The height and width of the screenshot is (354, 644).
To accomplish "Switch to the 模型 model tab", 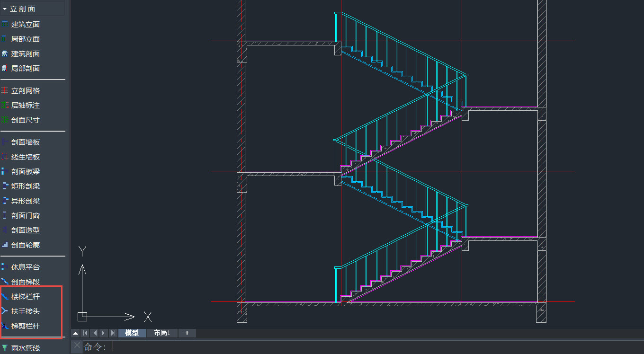I will [x=132, y=333].
